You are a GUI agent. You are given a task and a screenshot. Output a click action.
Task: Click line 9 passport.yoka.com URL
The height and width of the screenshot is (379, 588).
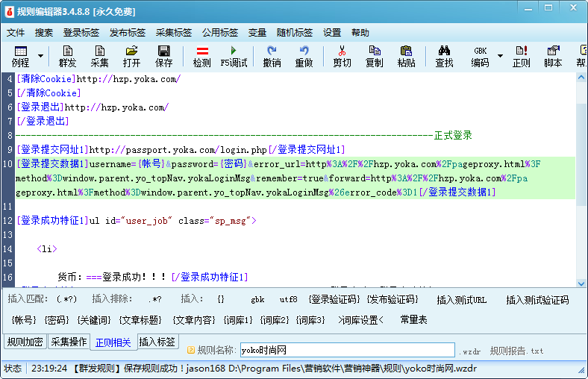click(x=178, y=150)
